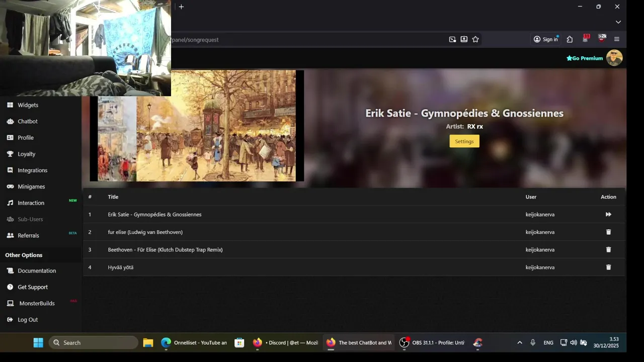This screenshot has width=644, height=362.
Task: Switch to the Edge Onnelliset YouTube window
Action: point(194,342)
